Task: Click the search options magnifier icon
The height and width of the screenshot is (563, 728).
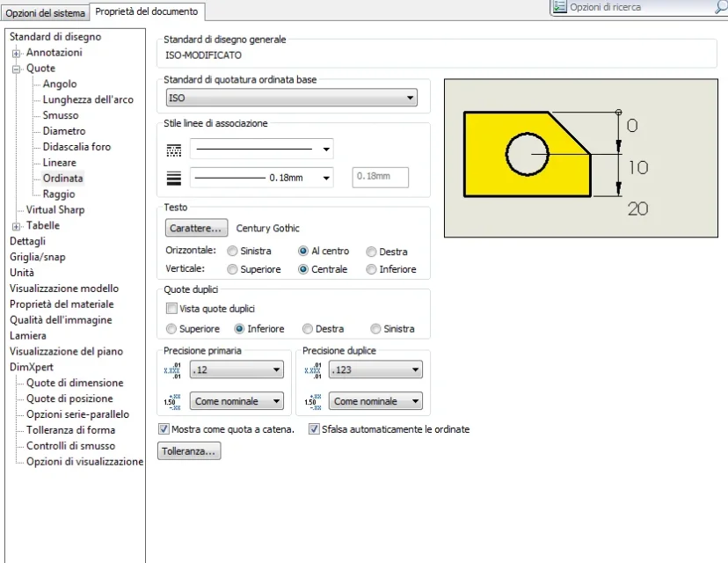Action: pyautogui.click(x=721, y=7)
